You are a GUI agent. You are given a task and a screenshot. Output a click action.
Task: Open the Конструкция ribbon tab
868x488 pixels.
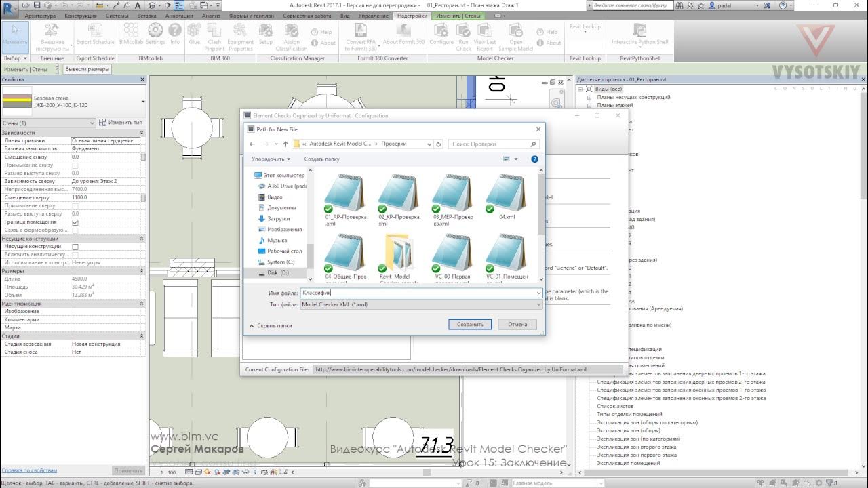click(81, 15)
